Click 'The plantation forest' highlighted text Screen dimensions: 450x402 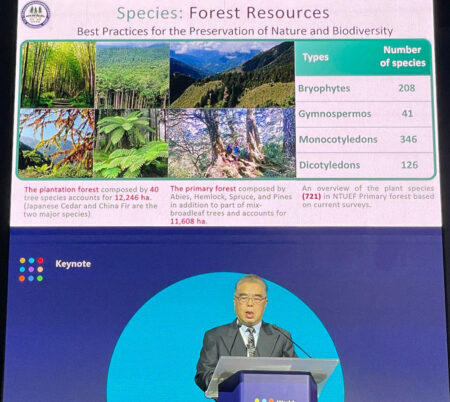tap(61, 190)
